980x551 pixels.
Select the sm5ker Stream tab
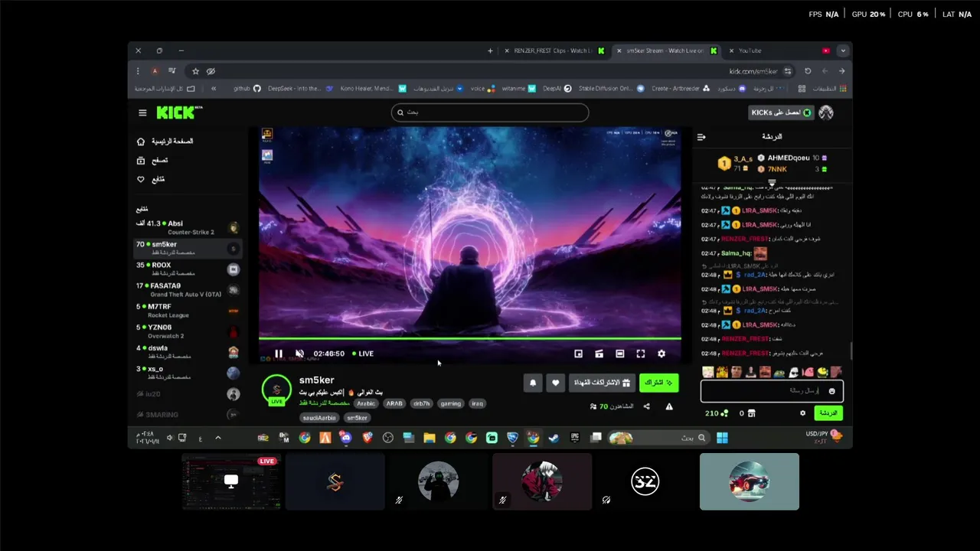[667, 51]
